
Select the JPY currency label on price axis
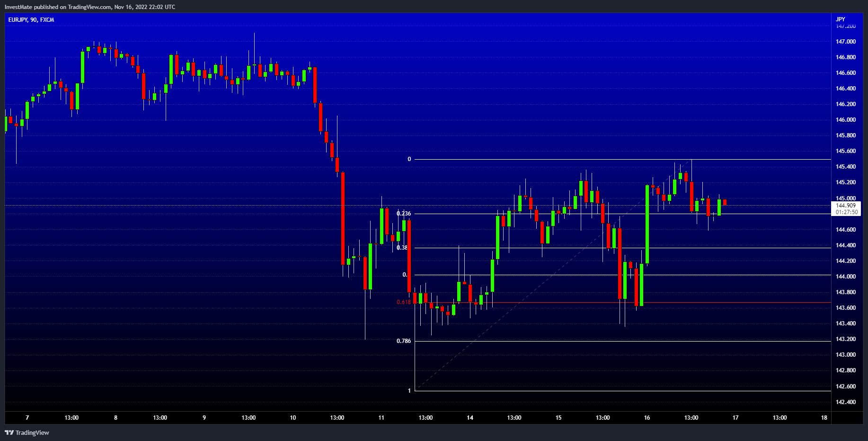840,19
